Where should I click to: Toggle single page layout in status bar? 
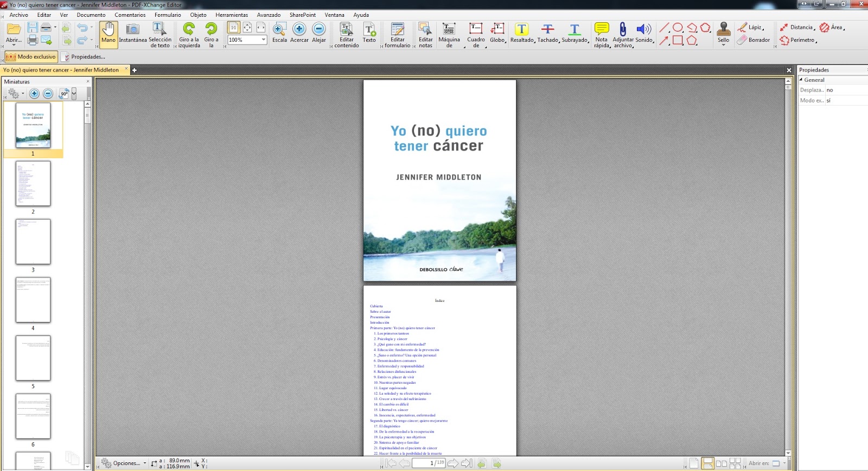[694, 463]
